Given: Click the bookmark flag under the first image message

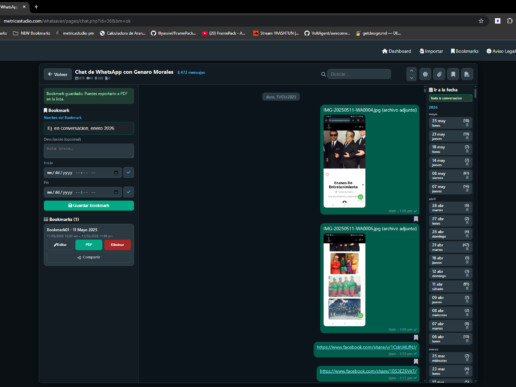Looking at the screenshot, I should click(x=416, y=219).
